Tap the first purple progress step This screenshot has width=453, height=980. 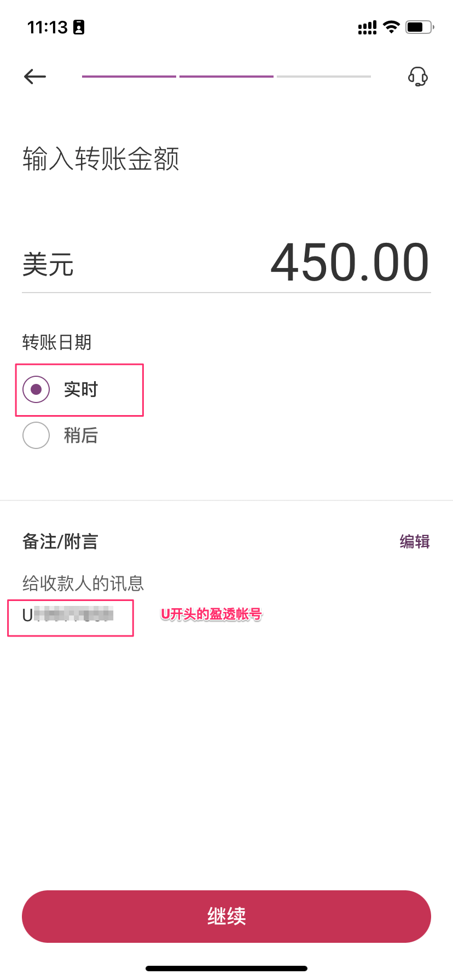pyautogui.click(x=129, y=77)
